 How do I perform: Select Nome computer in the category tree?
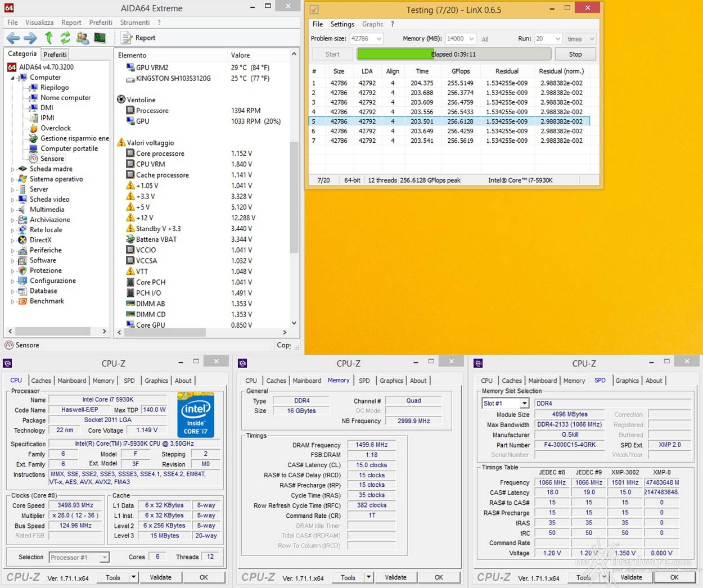tap(65, 97)
